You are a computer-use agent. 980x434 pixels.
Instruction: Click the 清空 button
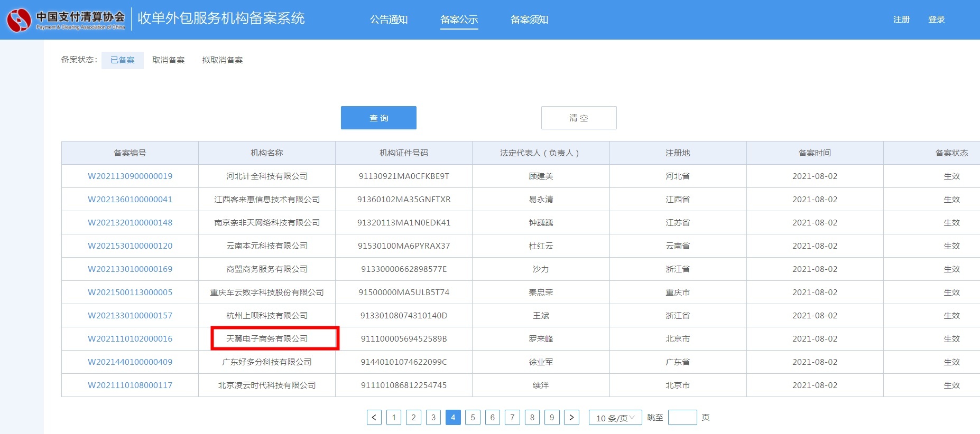[x=579, y=118]
